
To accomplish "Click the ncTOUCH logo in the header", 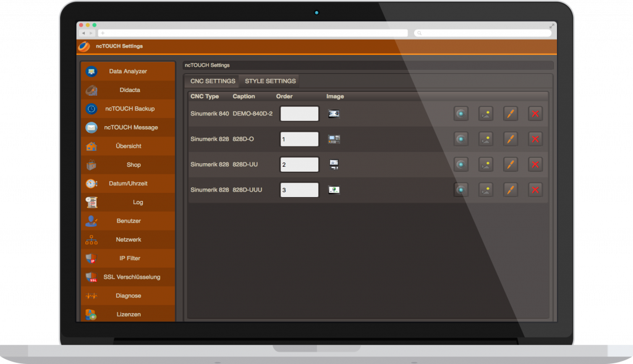I will coord(84,46).
